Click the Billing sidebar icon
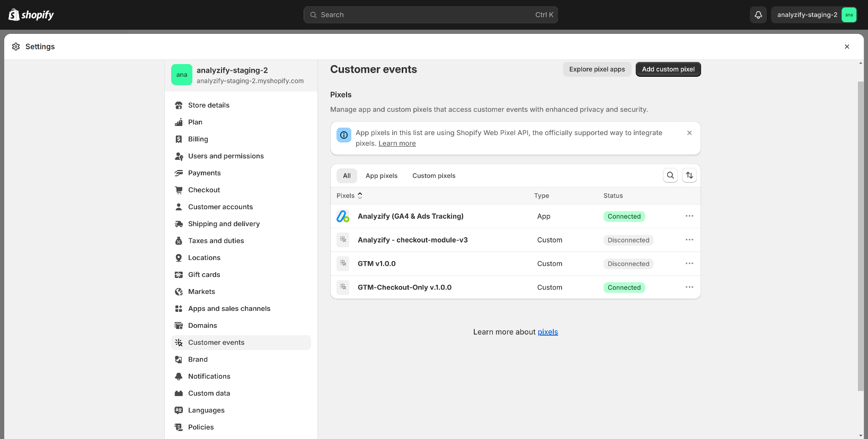868x439 pixels. coord(179,139)
